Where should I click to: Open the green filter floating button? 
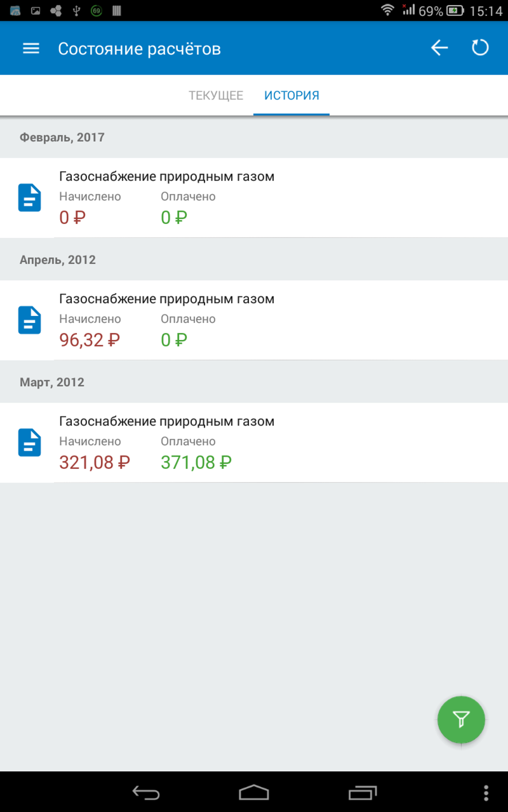tap(461, 719)
